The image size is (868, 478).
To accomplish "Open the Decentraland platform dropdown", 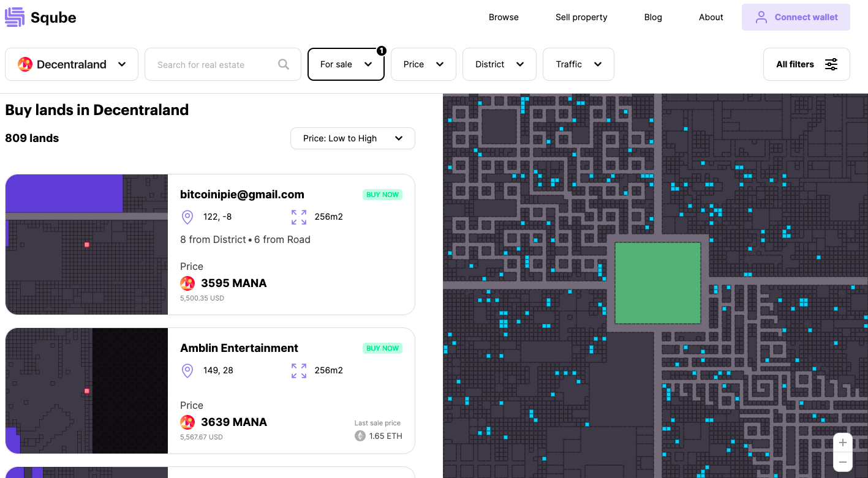I will pos(72,64).
